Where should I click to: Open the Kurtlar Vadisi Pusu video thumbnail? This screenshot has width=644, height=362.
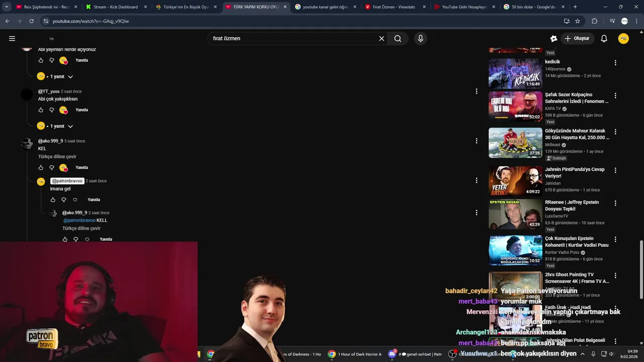(x=515, y=250)
